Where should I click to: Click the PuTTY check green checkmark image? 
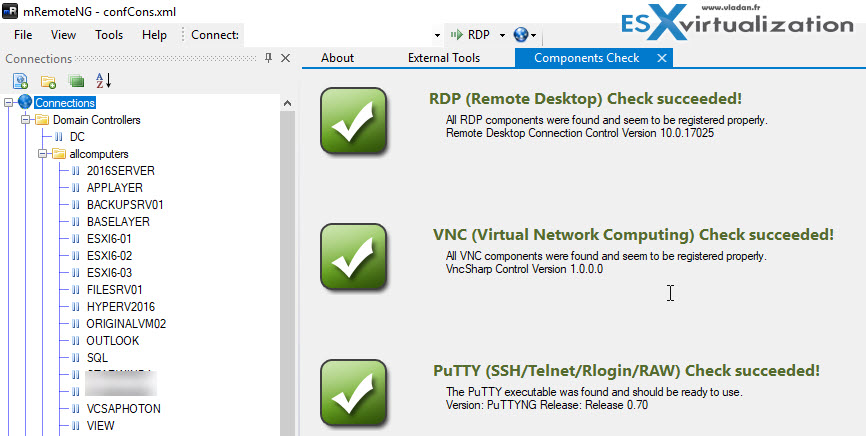click(x=353, y=393)
